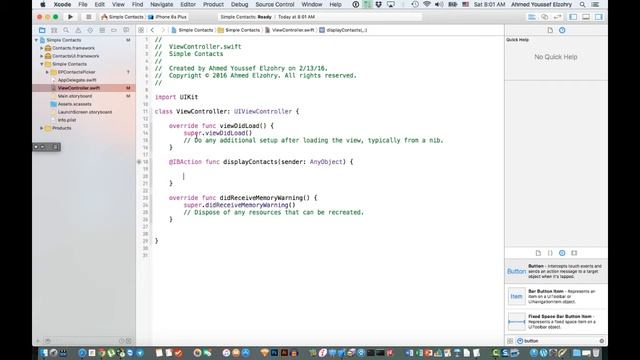This screenshot has height=360, width=640.
Task: Click the IBAction connection circle in gutter
Action: pos(139,162)
